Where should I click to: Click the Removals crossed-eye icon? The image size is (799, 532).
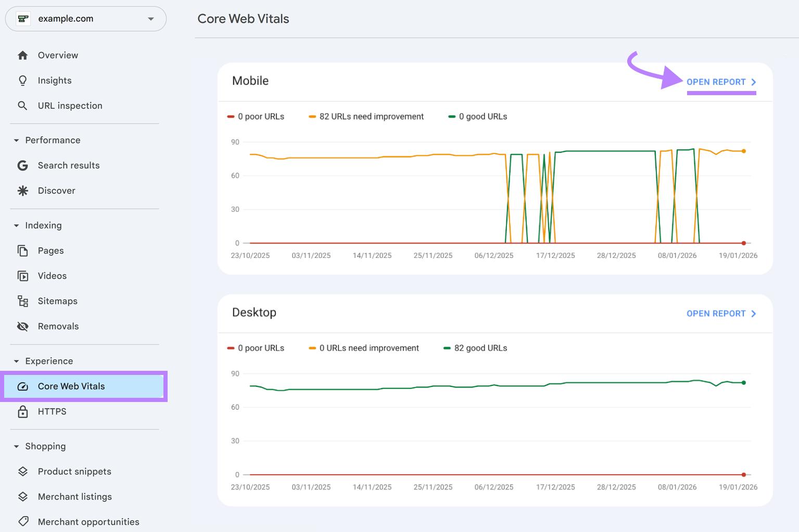pos(23,326)
